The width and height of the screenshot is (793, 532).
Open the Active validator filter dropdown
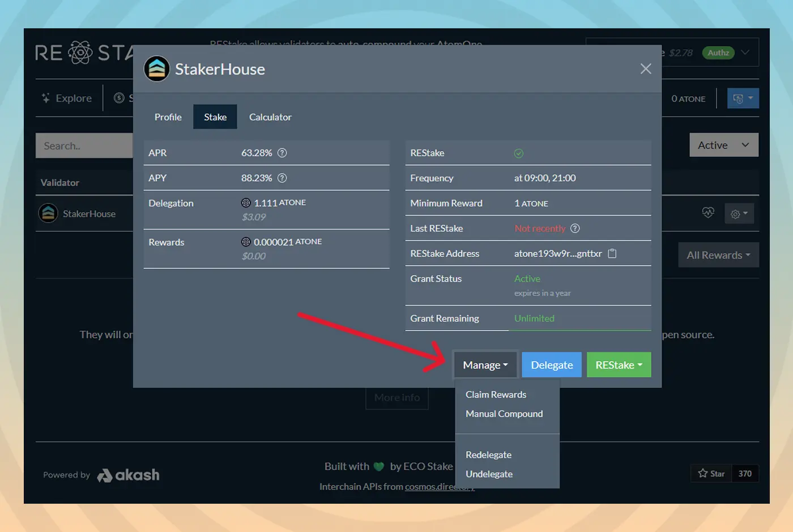723,145
